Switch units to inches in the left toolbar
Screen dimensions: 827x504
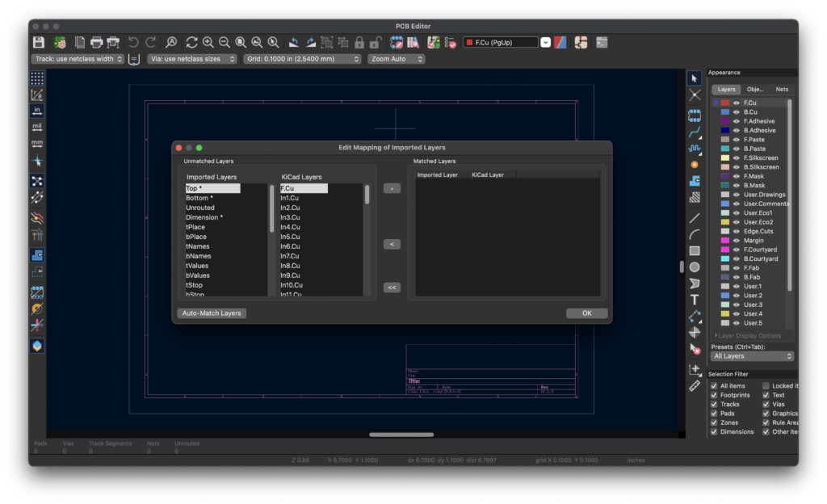coord(37,111)
